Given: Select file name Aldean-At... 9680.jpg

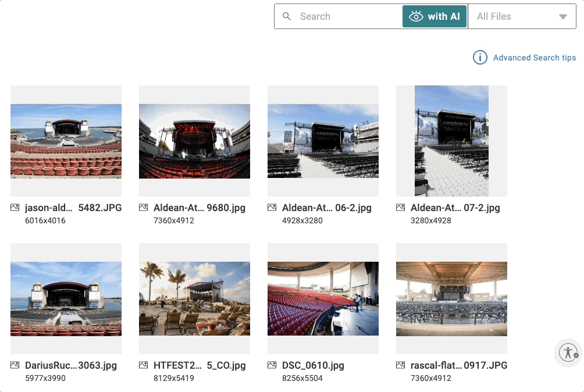Looking at the screenshot, I should (200, 208).
